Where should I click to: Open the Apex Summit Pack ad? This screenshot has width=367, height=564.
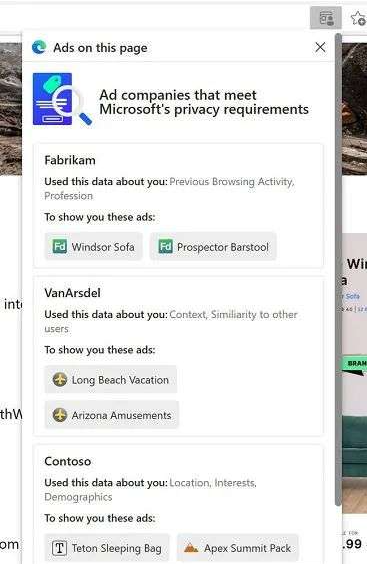click(x=237, y=548)
